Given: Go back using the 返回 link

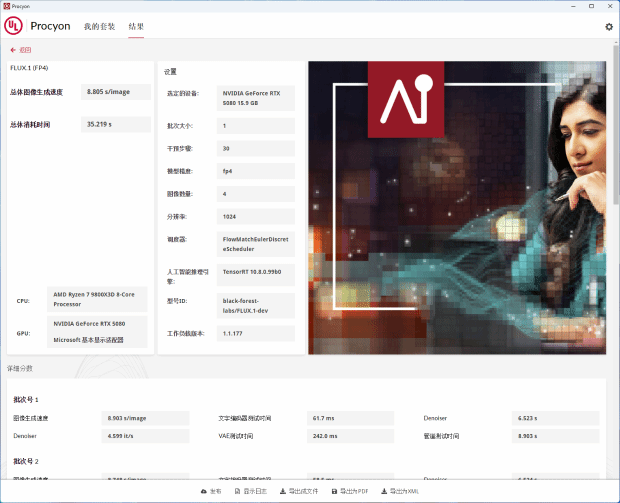Looking at the screenshot, I should pos(20,49).
